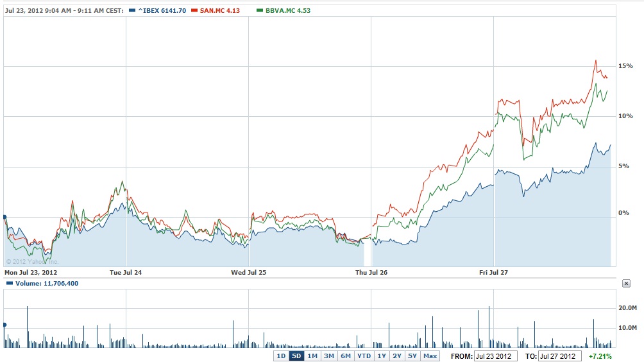Click the 10% axis label

[x=625, y=116]
